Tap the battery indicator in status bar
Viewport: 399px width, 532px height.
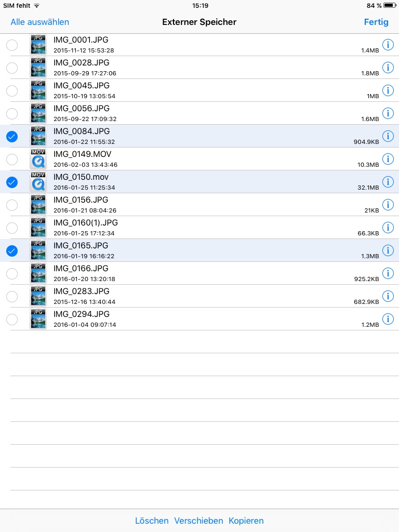(390, 5)
